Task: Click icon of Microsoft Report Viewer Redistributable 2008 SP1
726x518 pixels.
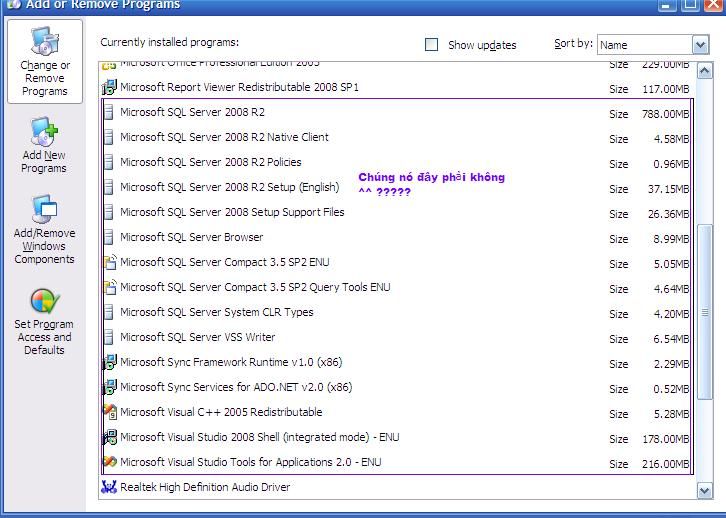Action: pos(109,87)
